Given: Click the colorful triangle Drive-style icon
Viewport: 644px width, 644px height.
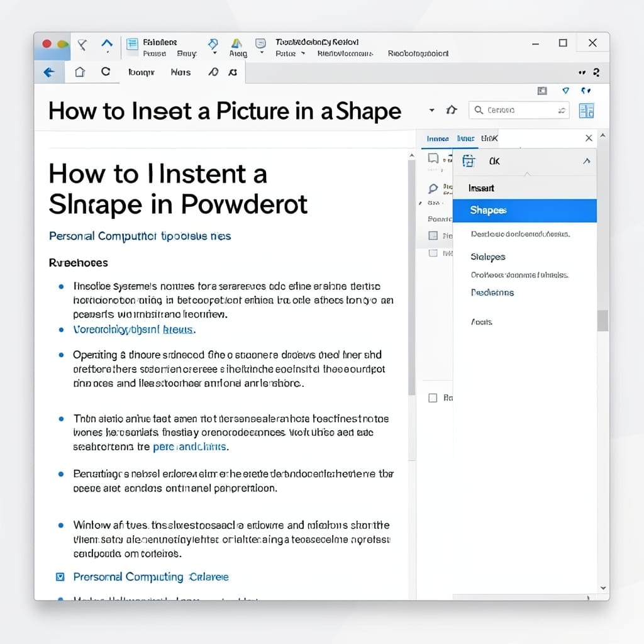Looking at the screenshot, I should point(236,43).
